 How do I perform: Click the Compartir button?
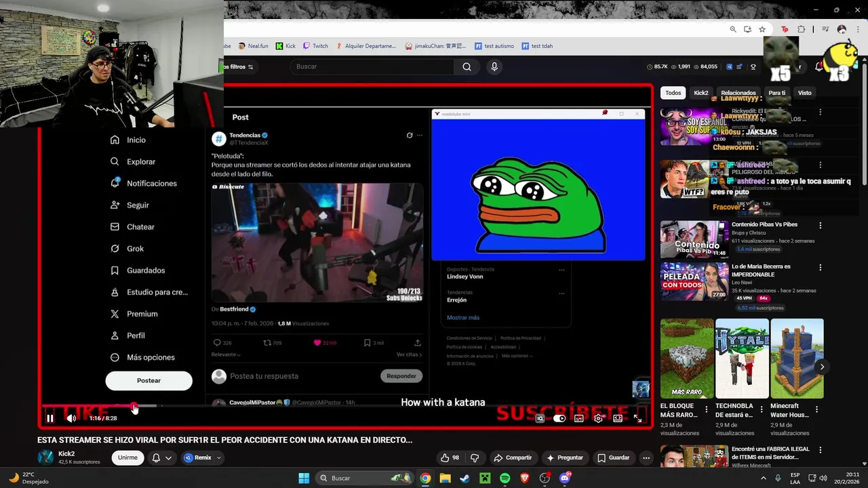pos(513,457)
